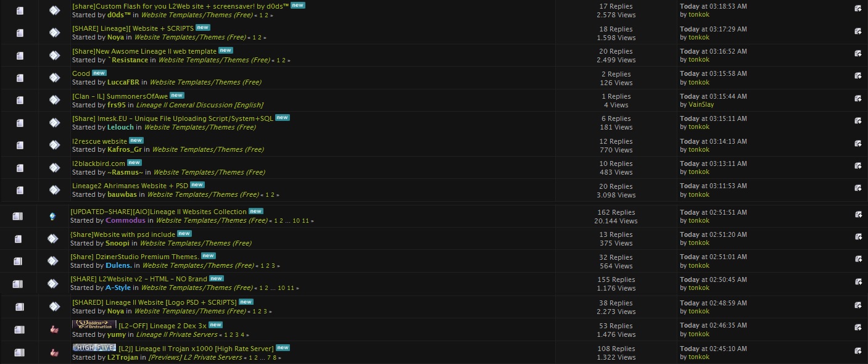The height and width of the screenshot is (364, 868).
Task: Click the Goddess of Destruction banner thumbnail
Action: click(94, 325)
